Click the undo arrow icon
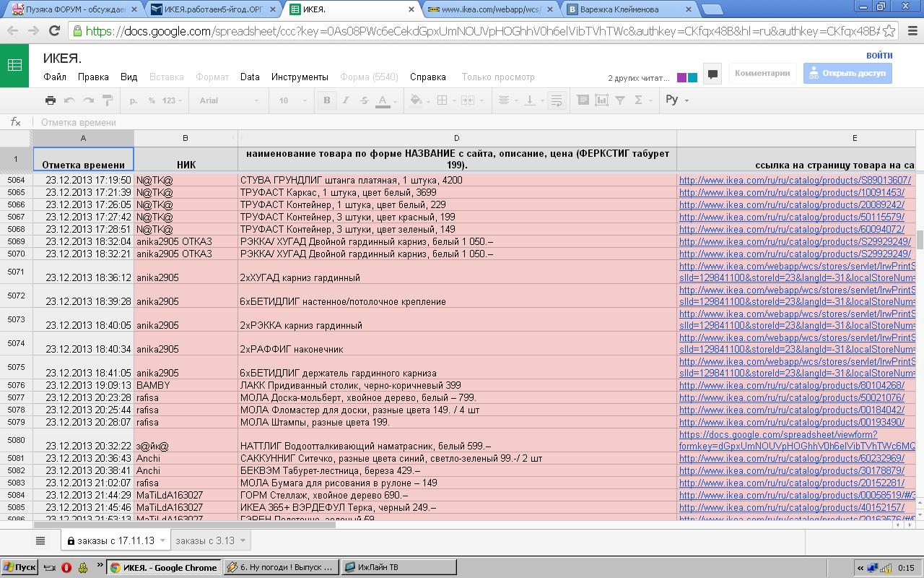Screen dimensions: 924x578 tap(69, 100)
